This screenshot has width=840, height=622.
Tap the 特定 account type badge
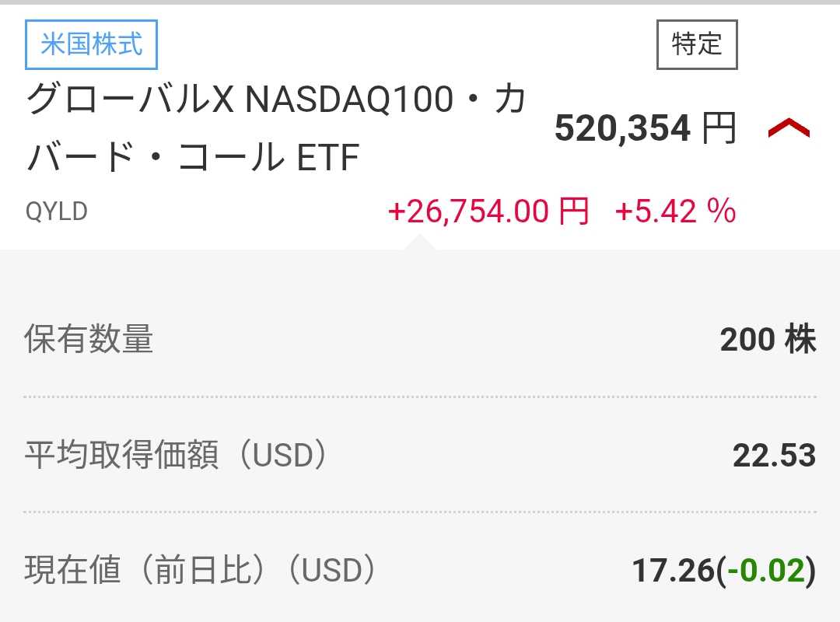click(697, 44)
